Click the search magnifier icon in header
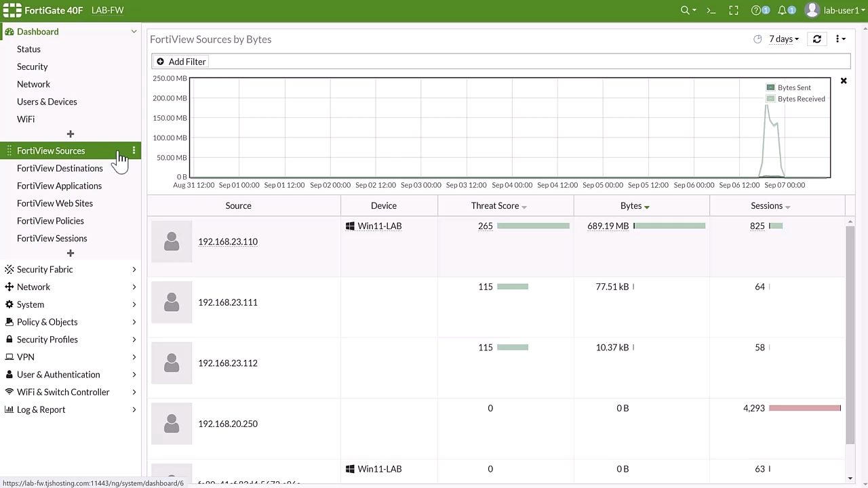The width and height of the screenshot is (868, 488). coord(686,10)
